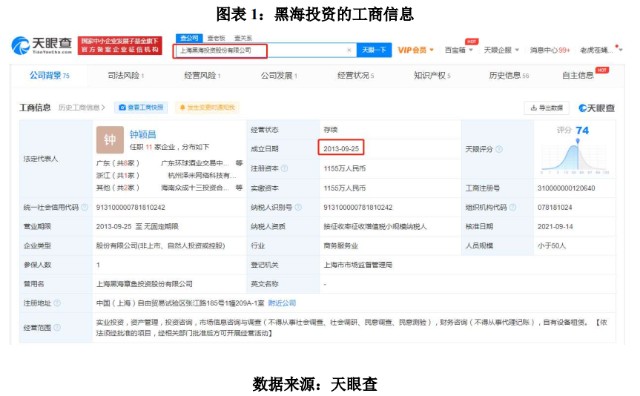The width and height of the screenshot is (640, 396).
Task: Click the help icon next to 经营范围
Action: pyautogui.click(x=57, y=327)
